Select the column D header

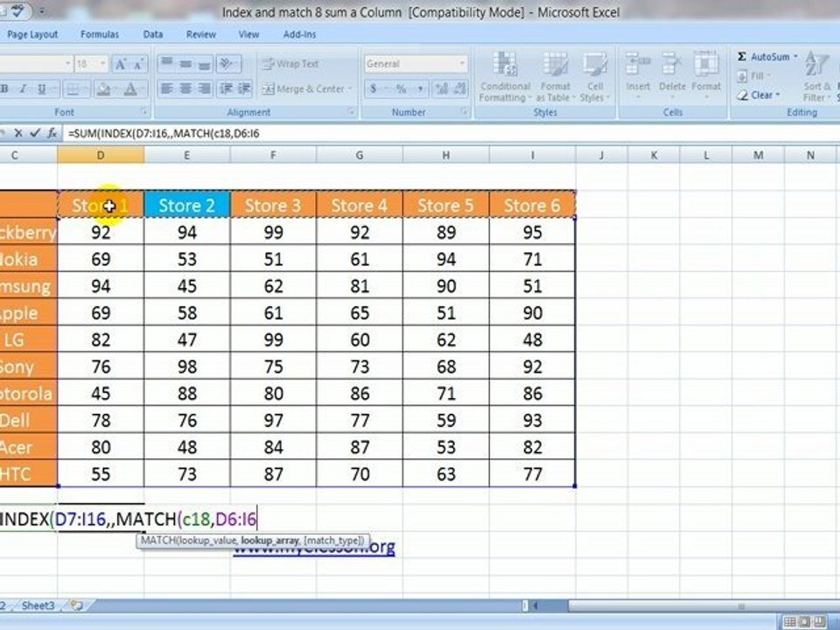click(x=101, y=156)
